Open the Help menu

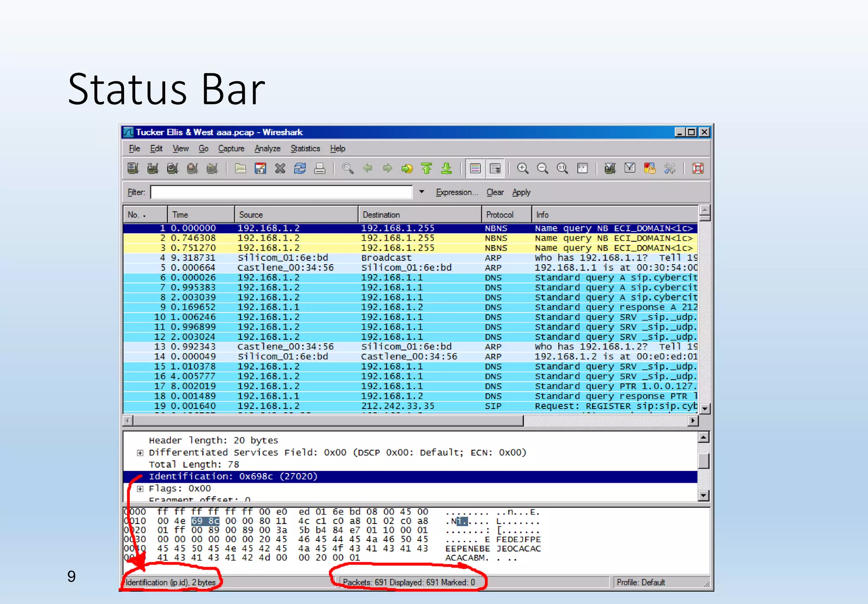click(x=338, y=149)
